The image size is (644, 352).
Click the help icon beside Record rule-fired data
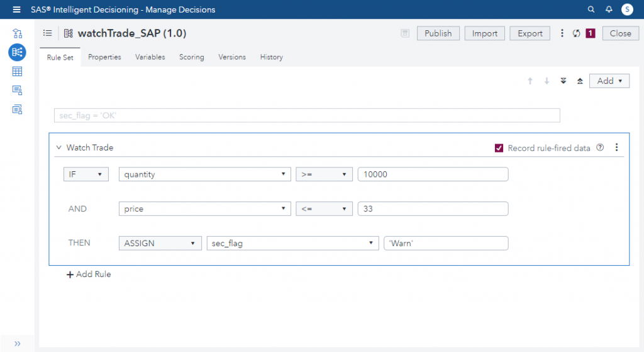[x=600, y=148]
